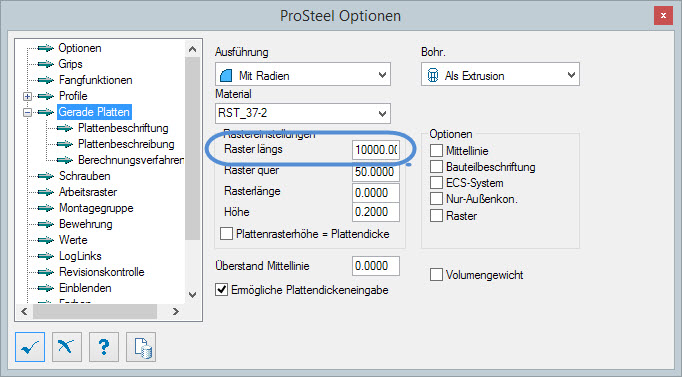Select Montagegruppe in the tree
The height and width of the screenshot is (377, 682).
coord(96,208)
